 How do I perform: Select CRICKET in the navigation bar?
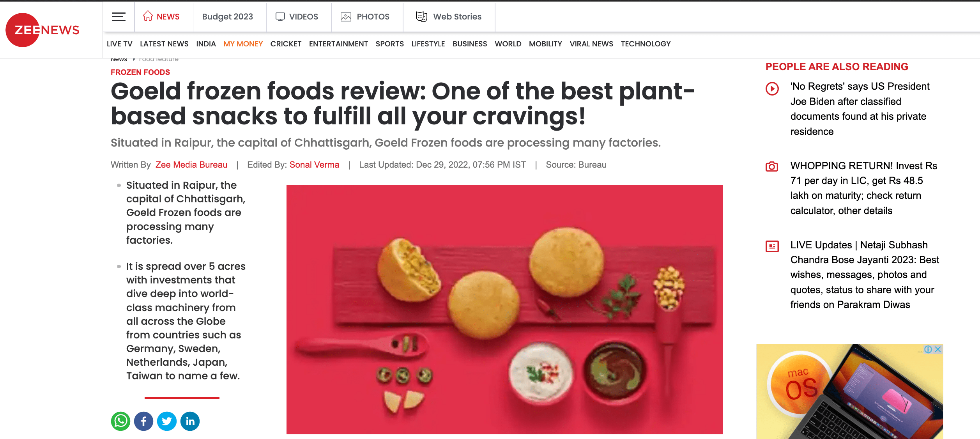(x=286, y=44)
